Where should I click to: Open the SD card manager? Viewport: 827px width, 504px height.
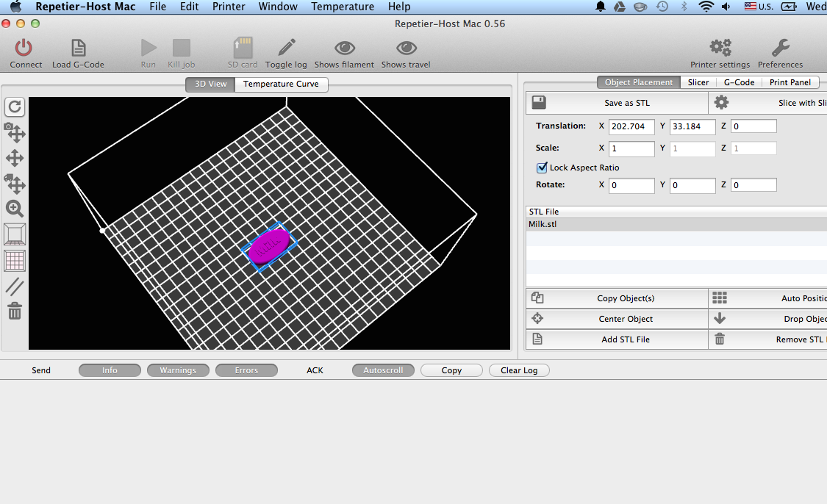click(243, 48)
